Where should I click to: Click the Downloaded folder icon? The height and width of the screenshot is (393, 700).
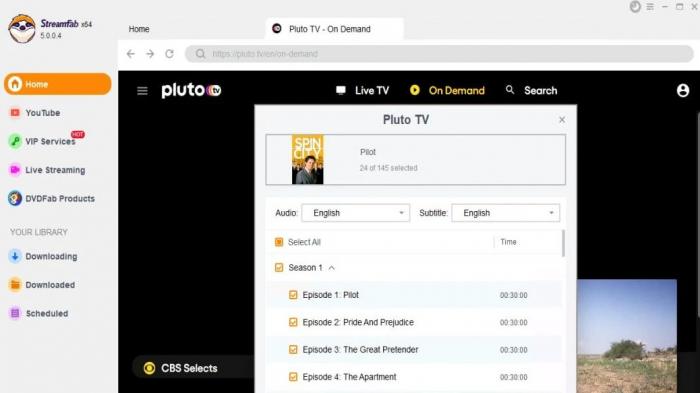[15, 285]
